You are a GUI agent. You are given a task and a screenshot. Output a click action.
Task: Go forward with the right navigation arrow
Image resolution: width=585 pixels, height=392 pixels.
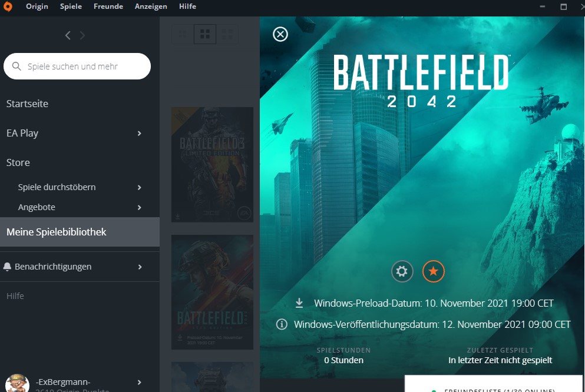pos(82,35)
